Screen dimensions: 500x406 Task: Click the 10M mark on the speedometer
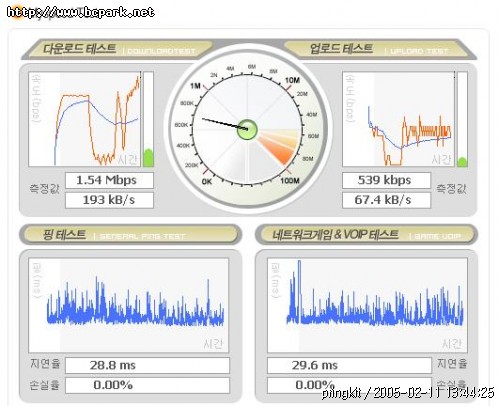292,80
